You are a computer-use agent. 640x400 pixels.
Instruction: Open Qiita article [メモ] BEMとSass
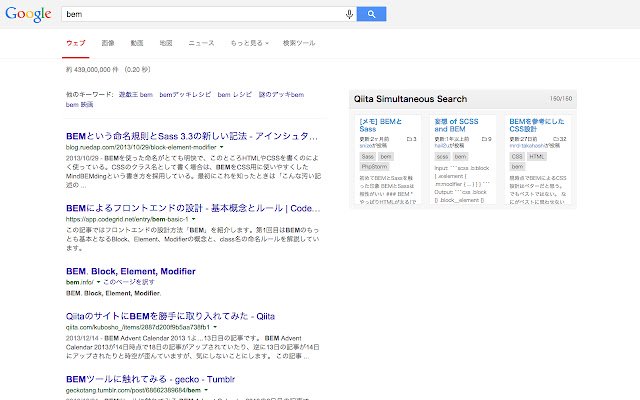point(381,125)
